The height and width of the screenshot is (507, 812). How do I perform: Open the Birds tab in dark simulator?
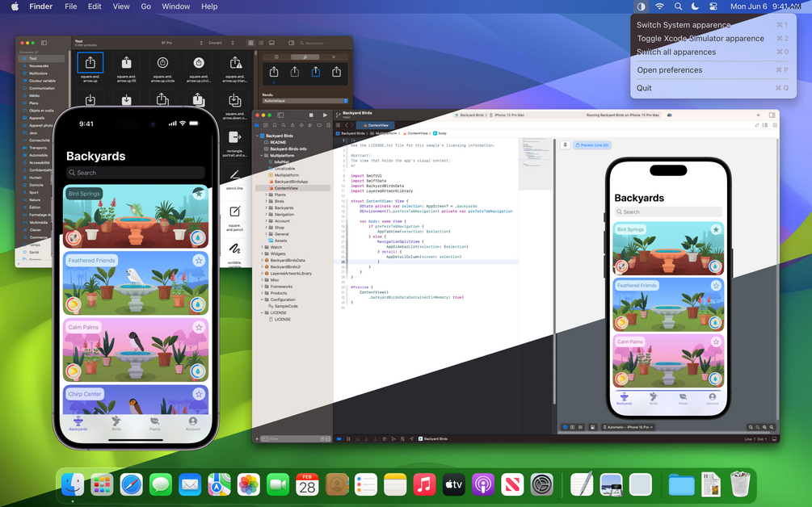(x=116, y=423)
